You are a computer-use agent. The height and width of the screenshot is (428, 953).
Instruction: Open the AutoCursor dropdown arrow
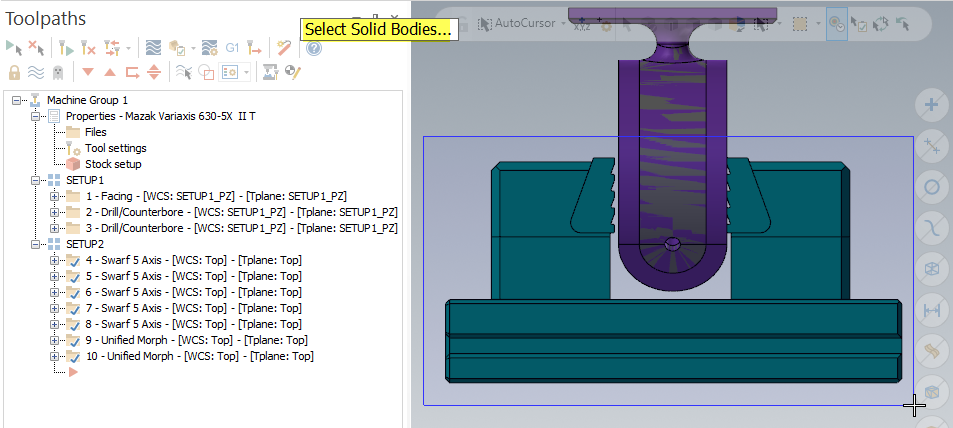click(x=563, y=24)
